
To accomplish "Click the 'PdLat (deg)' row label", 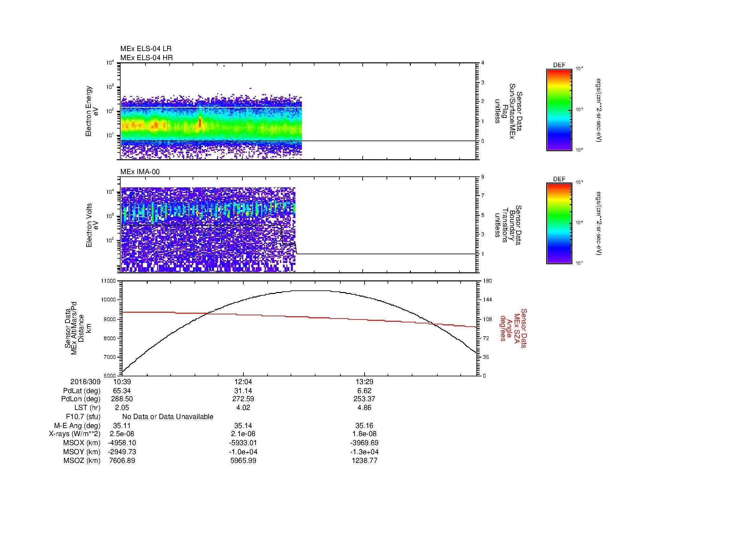I will (x=82, y=391).
